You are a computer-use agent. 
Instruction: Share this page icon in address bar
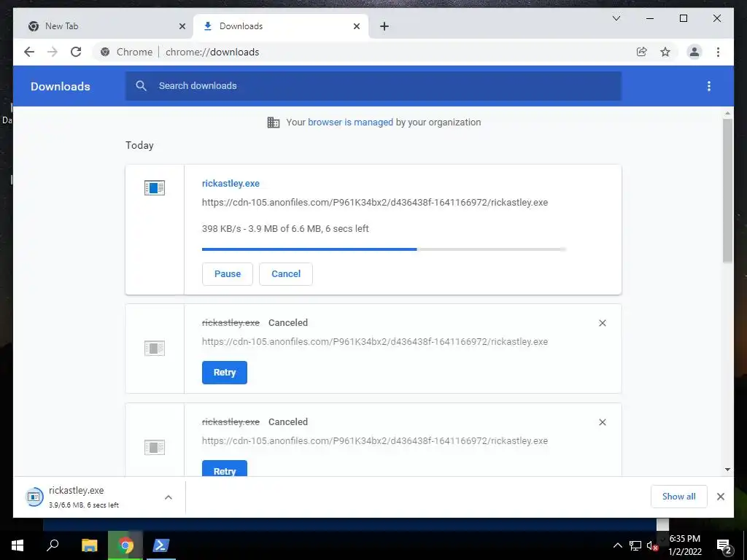pos(642,52)
